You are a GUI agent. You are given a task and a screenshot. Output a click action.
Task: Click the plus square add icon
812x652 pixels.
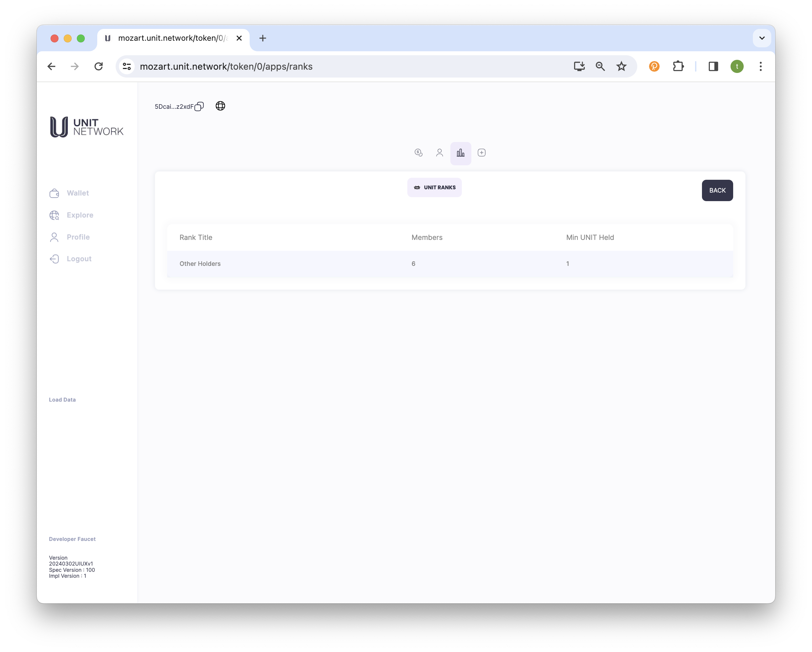[x=481, y=152]
